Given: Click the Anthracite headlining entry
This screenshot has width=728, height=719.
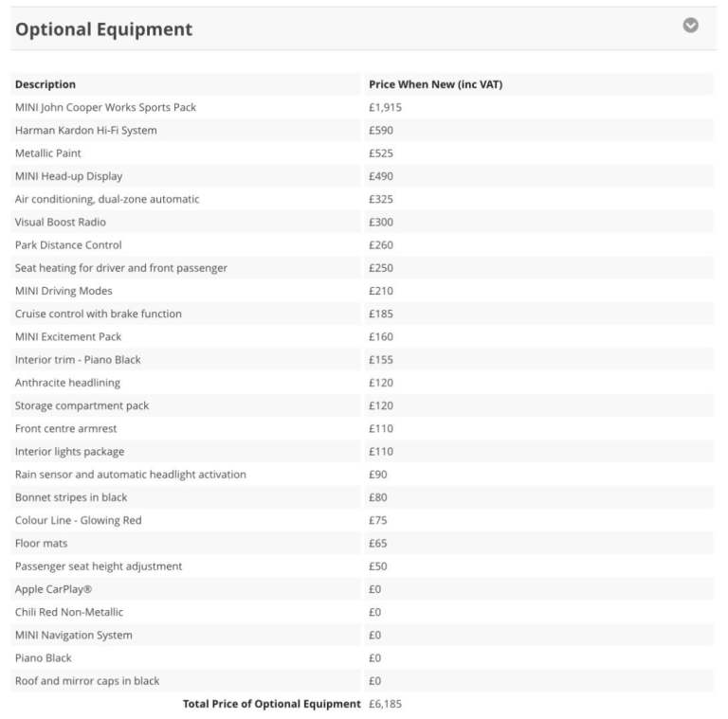Looking at the screenshot, I should coord(67,383).
